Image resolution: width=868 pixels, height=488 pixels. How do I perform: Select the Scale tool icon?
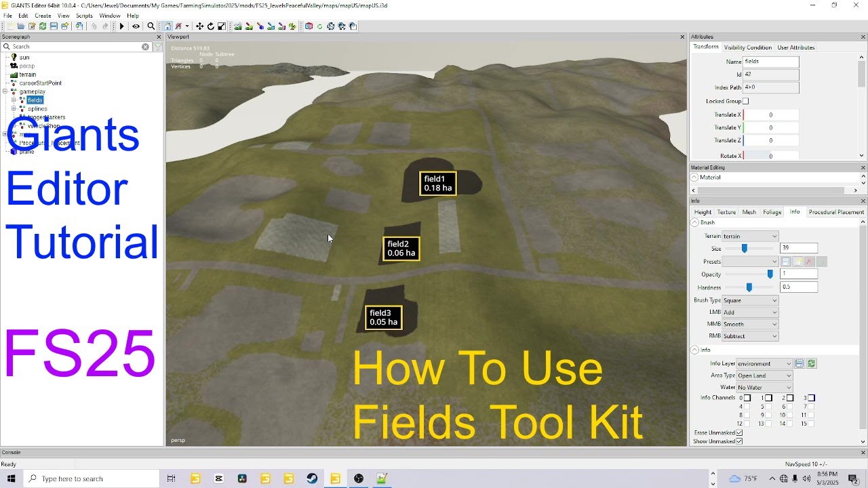coord(222,26)
